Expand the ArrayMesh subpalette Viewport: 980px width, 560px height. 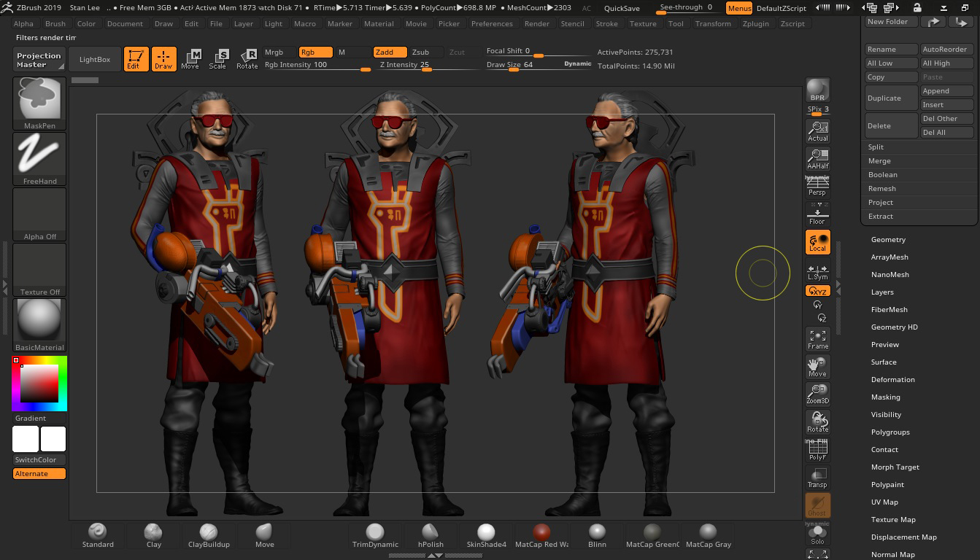coord(890,257)
